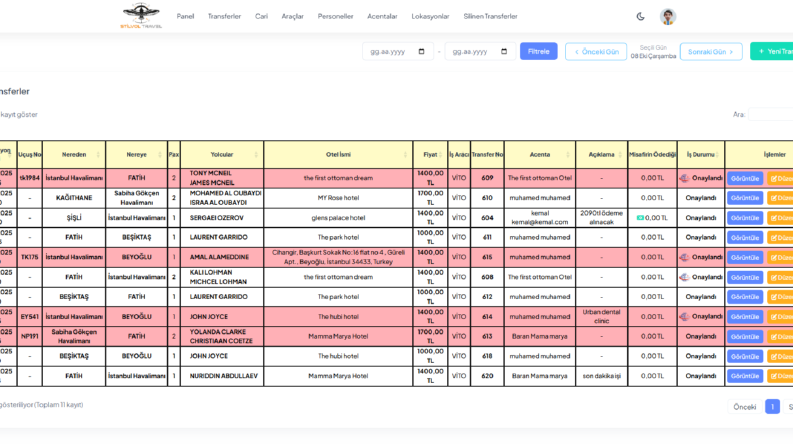Screen dimensions: 793x446
Task: Click Görüntüle for transfer 604
Action: coord(745,218)
